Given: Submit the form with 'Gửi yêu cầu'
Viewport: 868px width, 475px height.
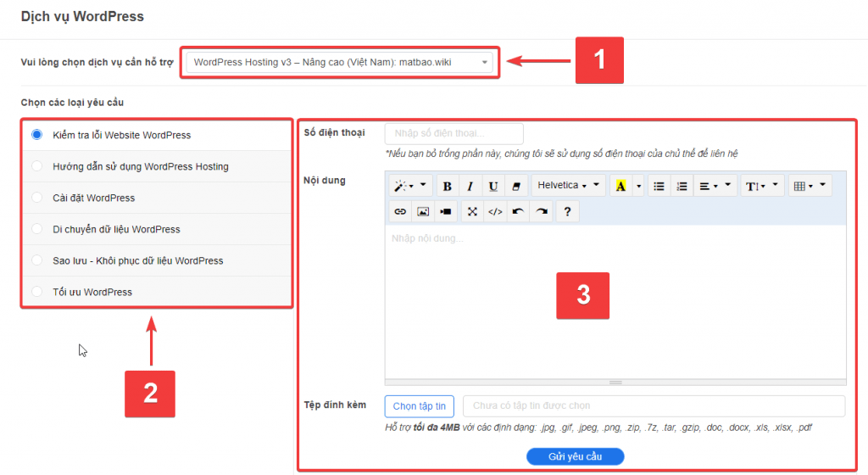Looking at the screenshot, I should point(575,456).
